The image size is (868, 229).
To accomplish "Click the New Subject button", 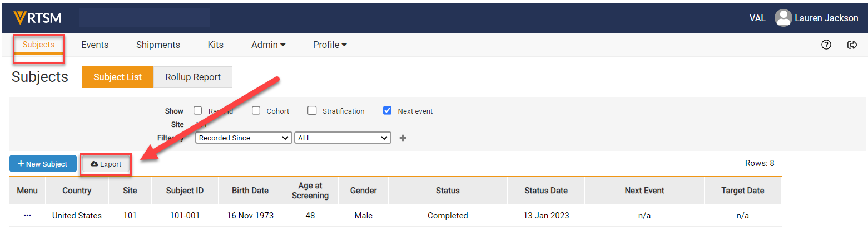I will (43, 164).
